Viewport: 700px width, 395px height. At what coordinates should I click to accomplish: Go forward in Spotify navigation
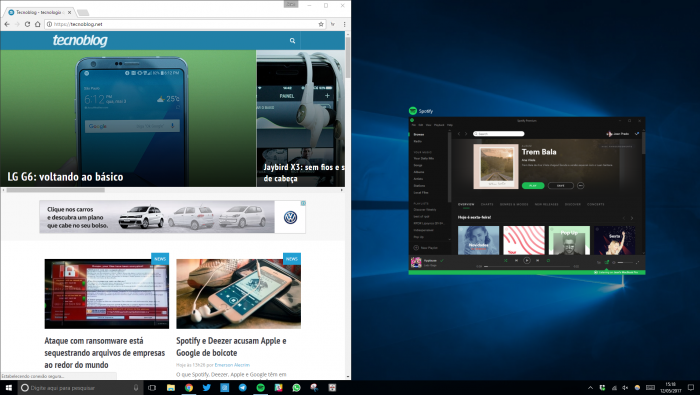466,133
